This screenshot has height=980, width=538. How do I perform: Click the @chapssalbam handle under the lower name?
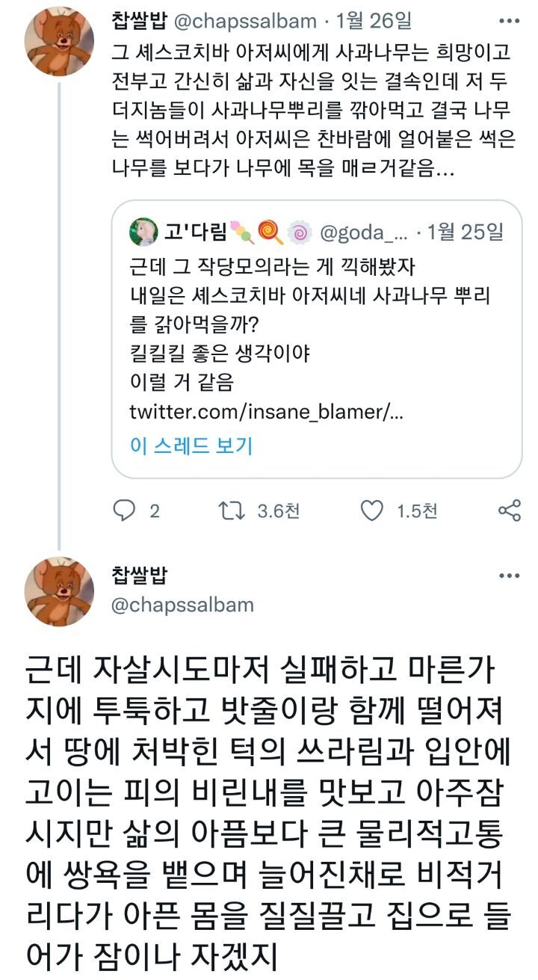coord(182,604)
